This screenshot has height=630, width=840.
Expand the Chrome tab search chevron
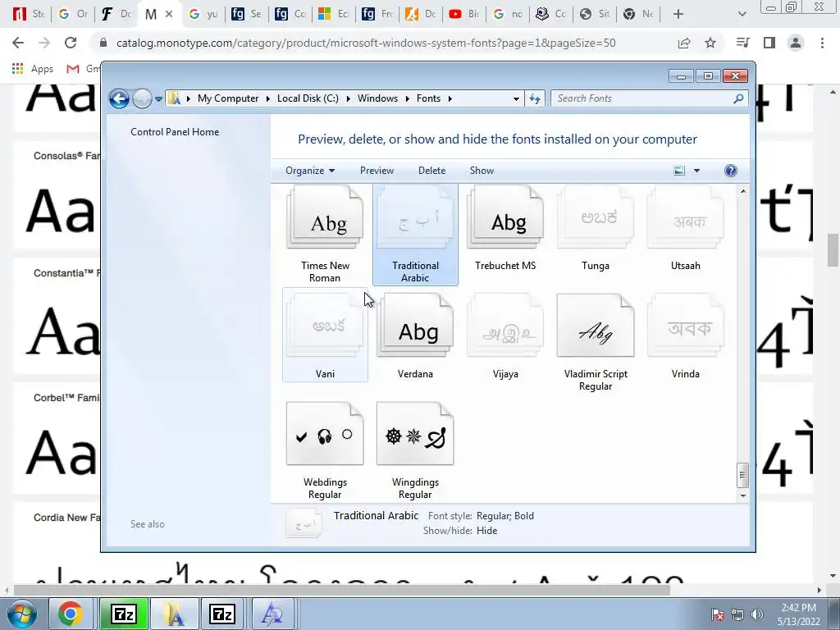(742, 14)
